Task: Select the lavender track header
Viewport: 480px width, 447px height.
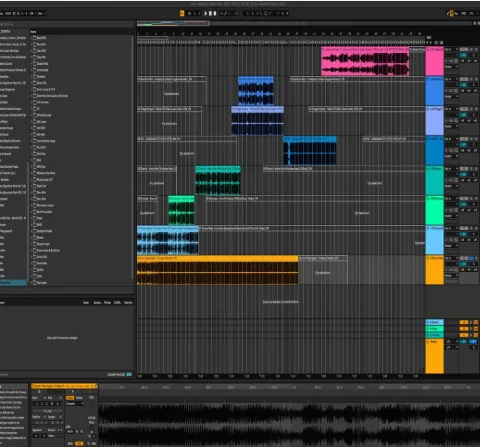Action: (x=435, y=121)
